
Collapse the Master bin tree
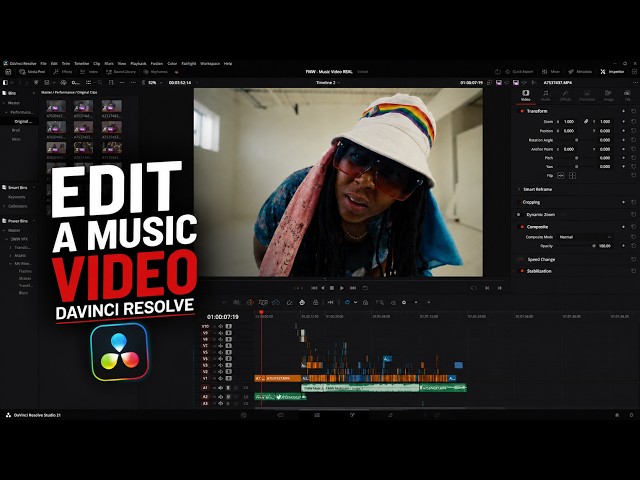pos(4,103)
